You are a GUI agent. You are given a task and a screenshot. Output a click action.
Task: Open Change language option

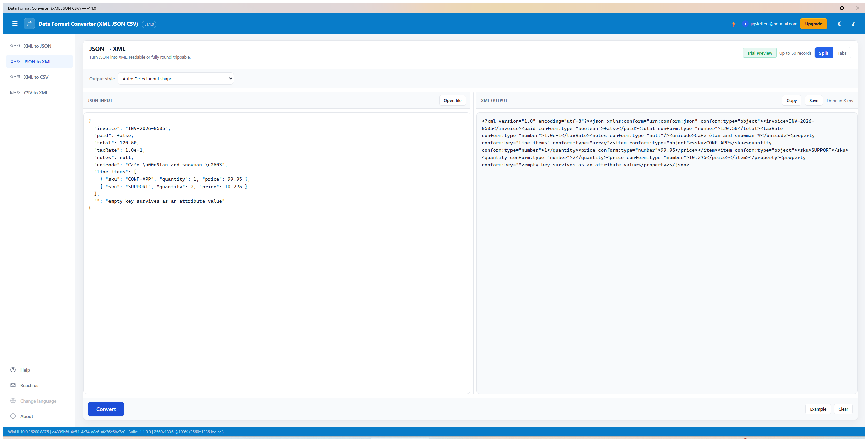click(x=39, y=401)
